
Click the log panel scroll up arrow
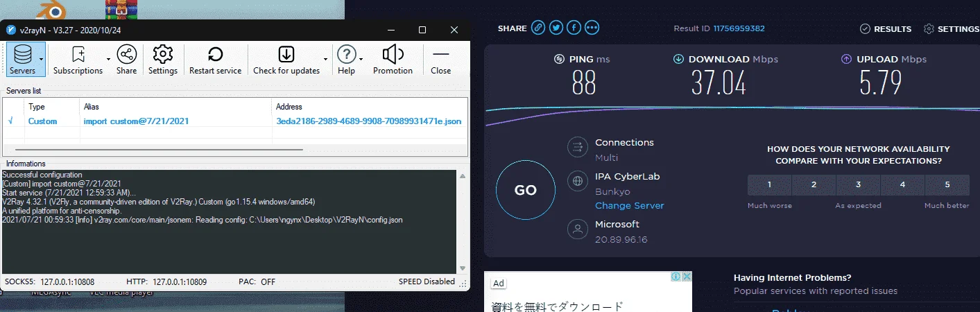coord(462,175)
